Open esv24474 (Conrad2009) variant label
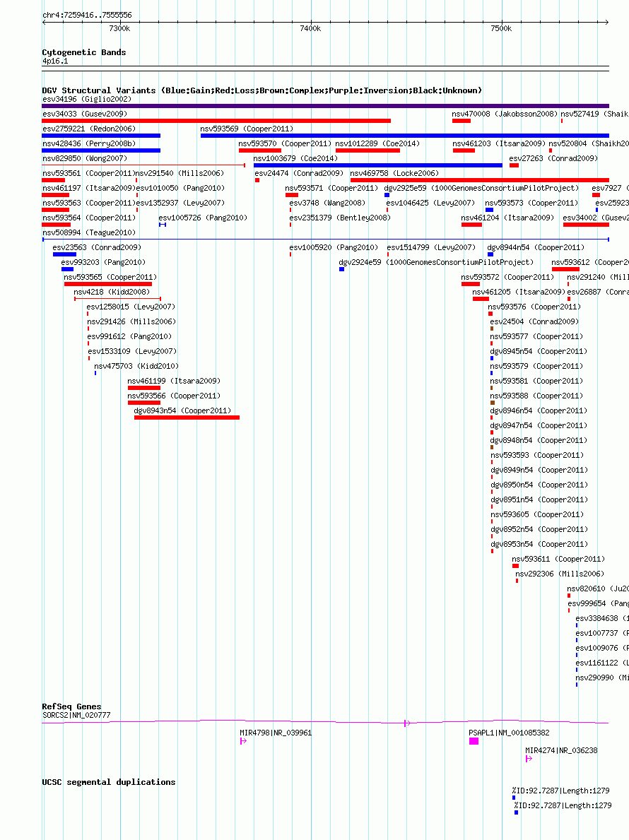 (x=299, y=174)
